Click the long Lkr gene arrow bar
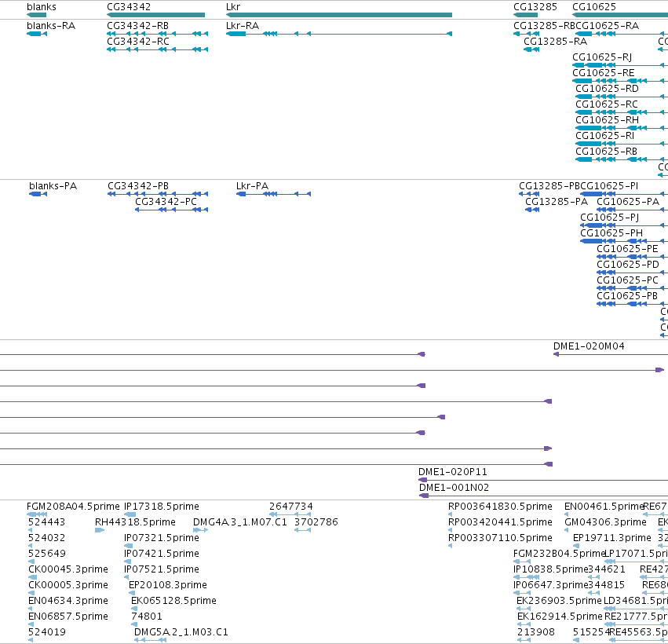Viewport: 668px width, 644px height. (339, 15)
